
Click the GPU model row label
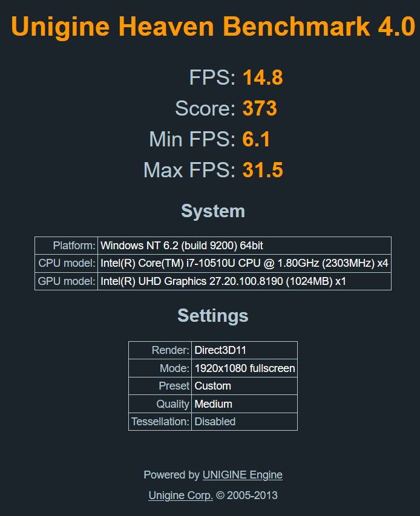tap(67, 281)
